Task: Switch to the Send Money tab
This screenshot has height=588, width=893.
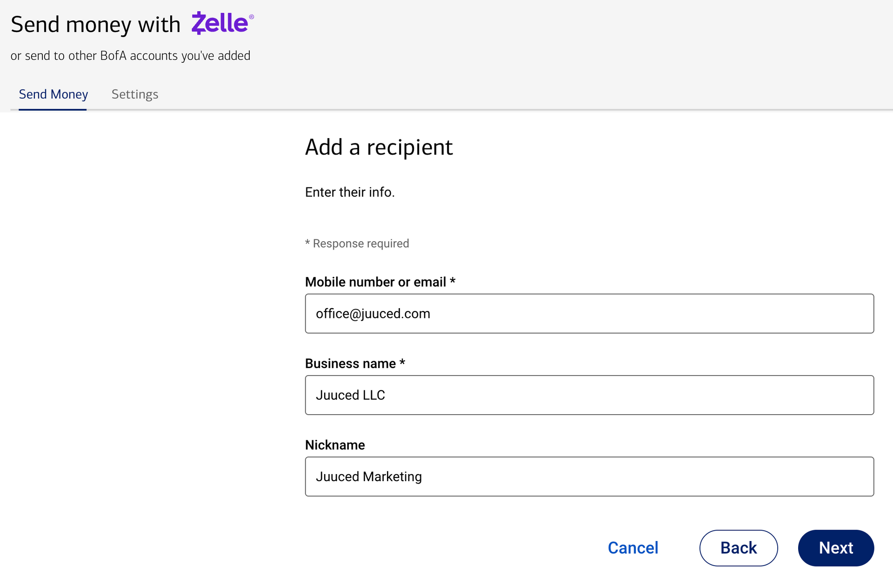Action: [53, 94]
